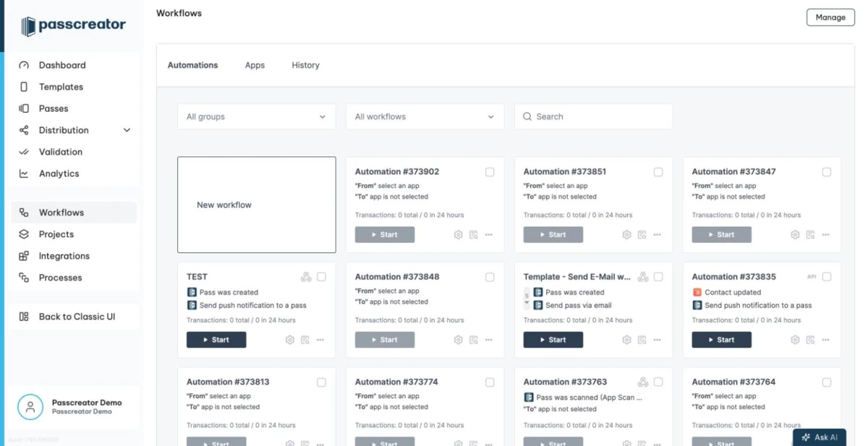Open Back to Classic UI item
This screenshot has height=446, width=868.
[x=74, y=317]
